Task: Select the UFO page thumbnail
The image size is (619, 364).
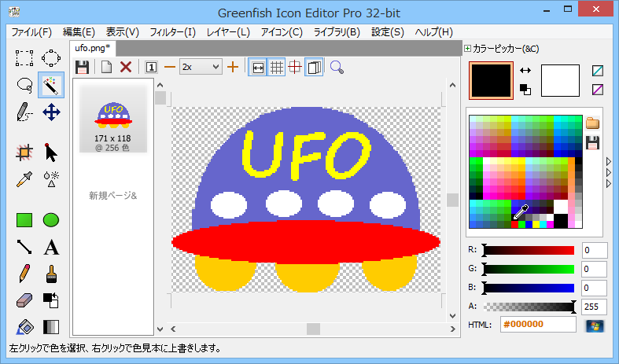Action: tap(113, 118)
